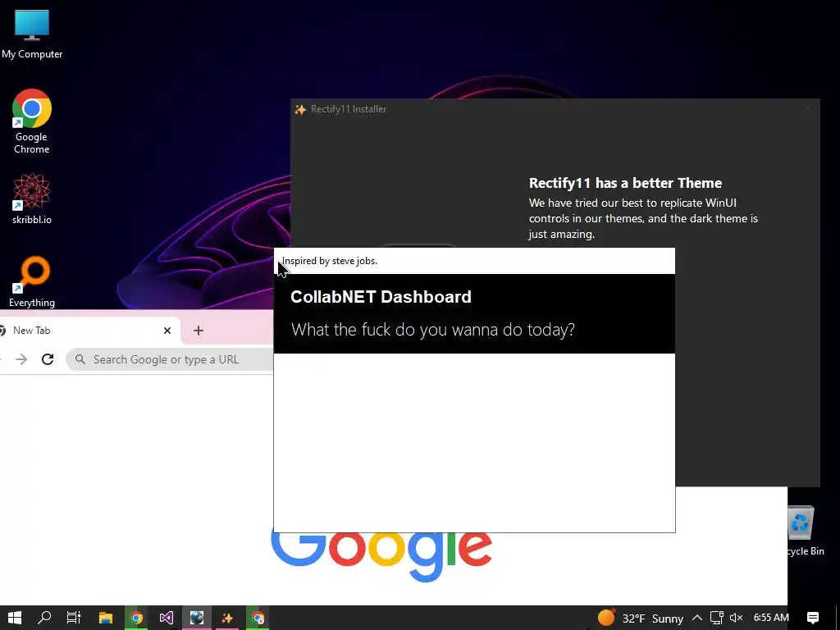Click the Rectify11 Installer window title
Screen dimensions: 840x630
[x=349, y=109]
